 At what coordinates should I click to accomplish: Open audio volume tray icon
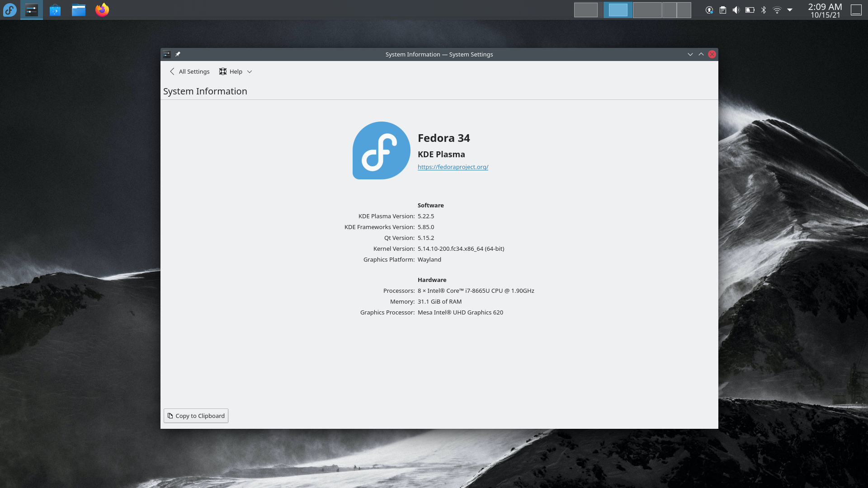[736, 10]
